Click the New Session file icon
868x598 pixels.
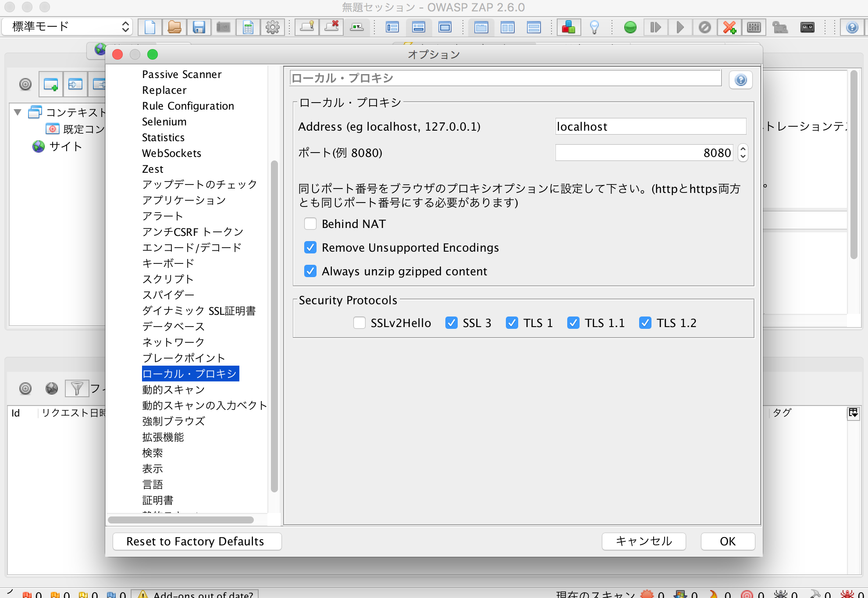coord(150,27)
